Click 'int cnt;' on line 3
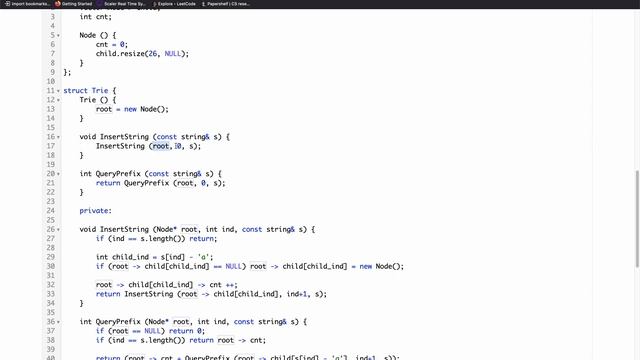The image size is (640, 360). (96, 17)
